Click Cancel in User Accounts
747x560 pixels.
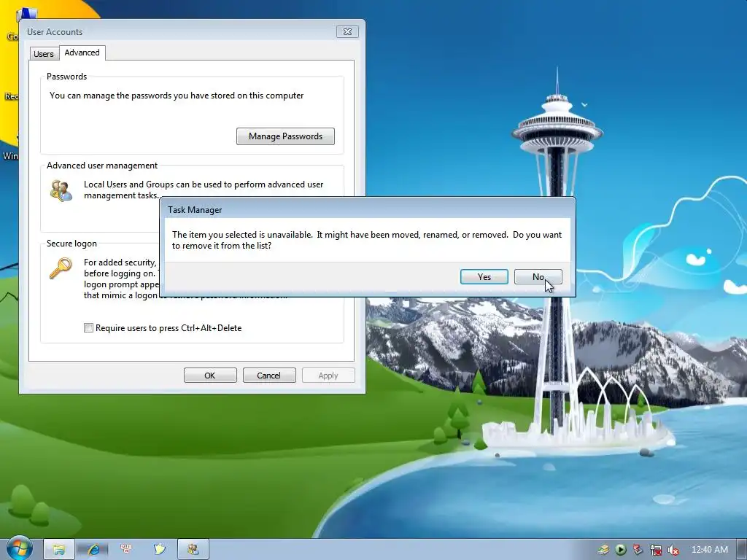269,376
